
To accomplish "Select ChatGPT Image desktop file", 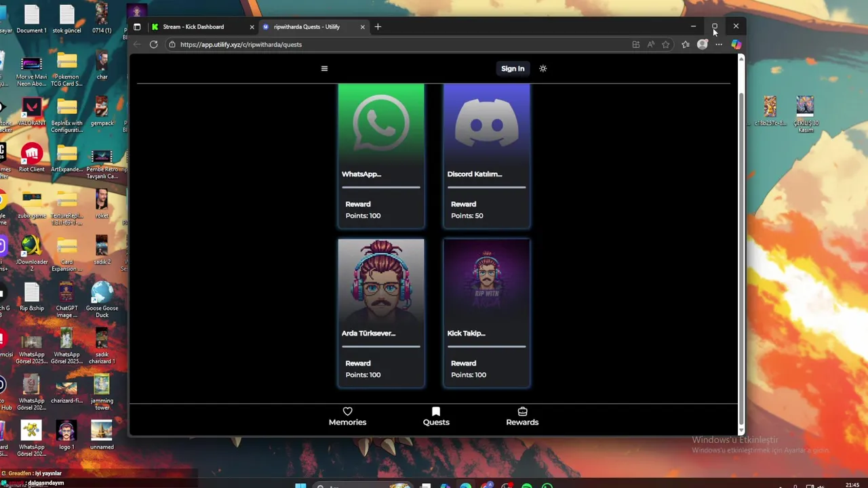I will [x=66, y=300].
